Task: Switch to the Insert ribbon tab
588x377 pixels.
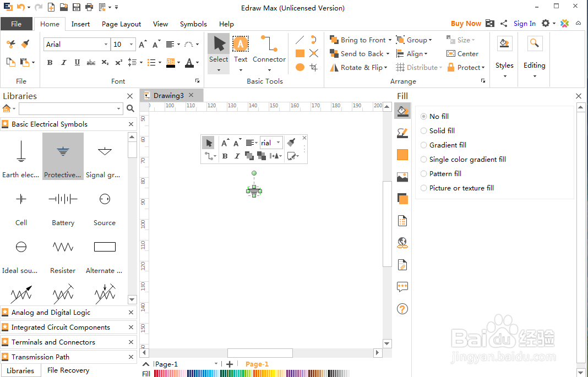Action: 80,24
